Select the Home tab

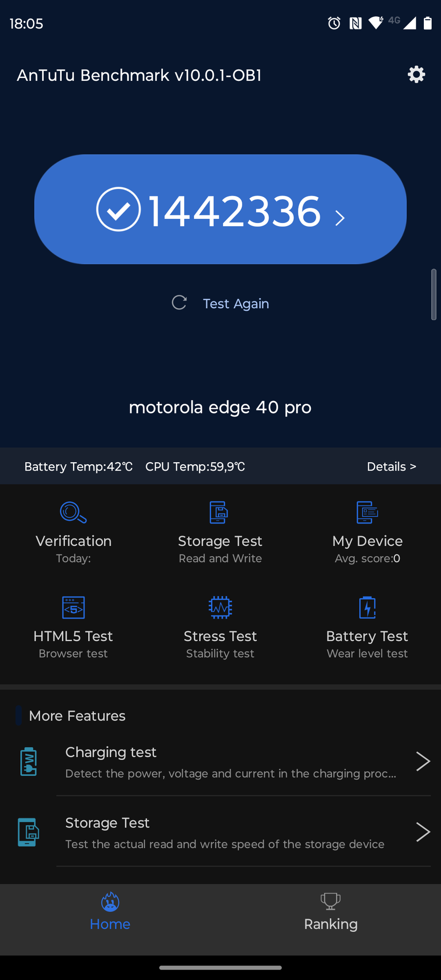[110, 912]
